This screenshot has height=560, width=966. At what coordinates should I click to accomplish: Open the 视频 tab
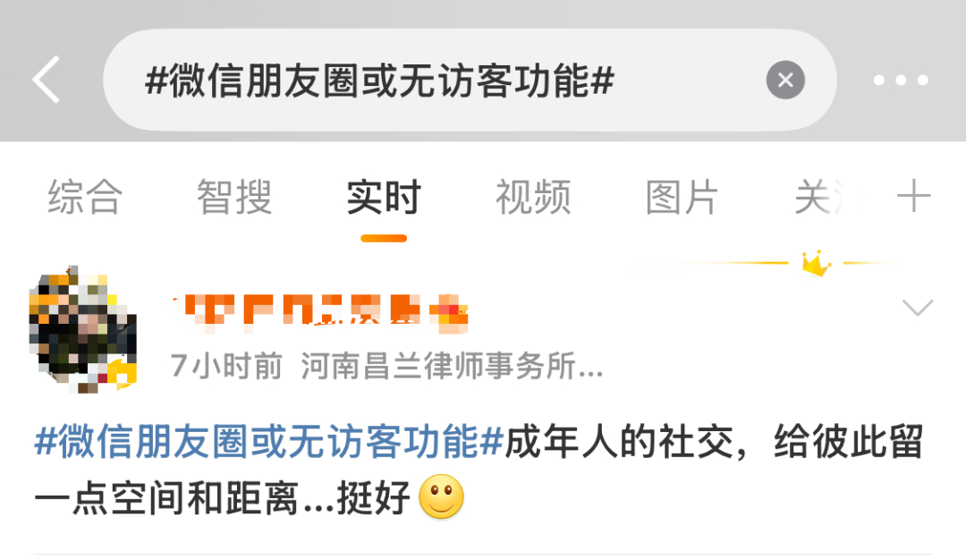pyautogui.click(x=533, y=197)
